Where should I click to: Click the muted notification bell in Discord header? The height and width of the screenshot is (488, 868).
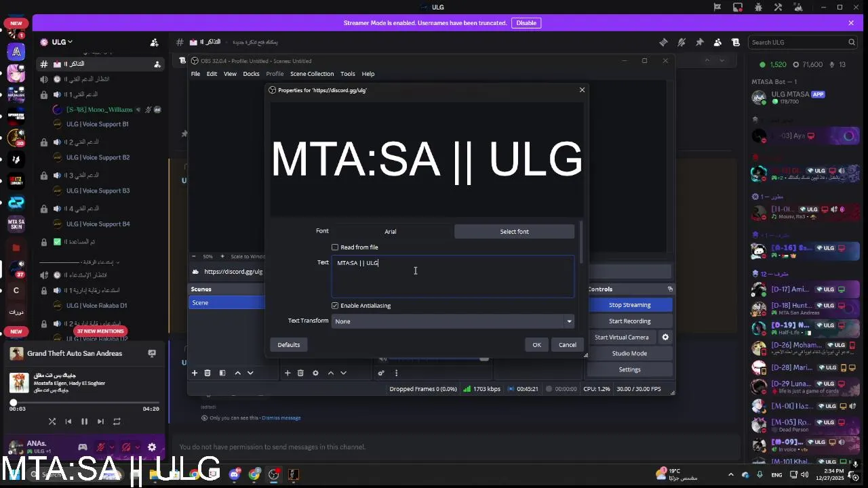coord(682,42)
